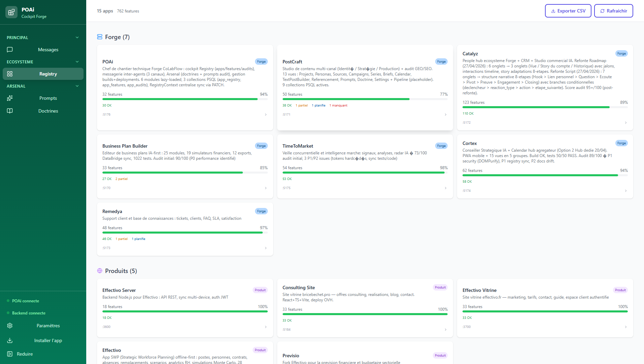The width and height of the screenshot is (644, 364).
Task: Open Cortex card details chevron
Action: [626, 191]
